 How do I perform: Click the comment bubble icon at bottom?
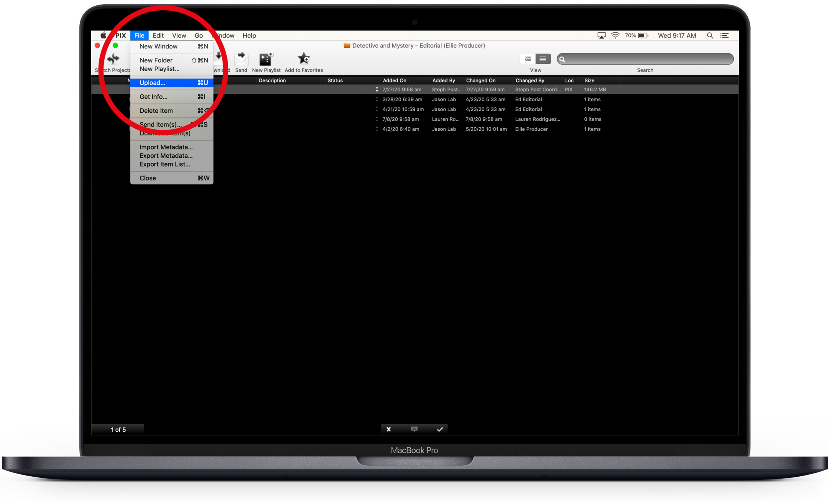coord(414,429)
